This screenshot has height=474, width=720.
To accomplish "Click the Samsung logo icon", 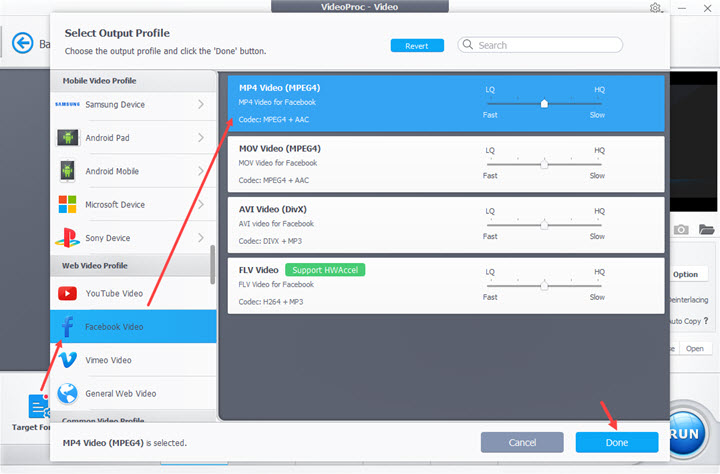I will pyautogui.click(x=67, y=104).
